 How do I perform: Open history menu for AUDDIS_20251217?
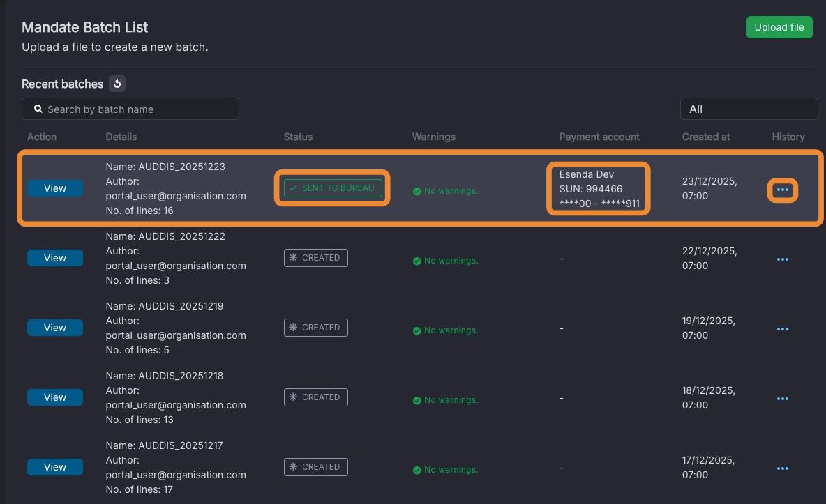[782, 468]
